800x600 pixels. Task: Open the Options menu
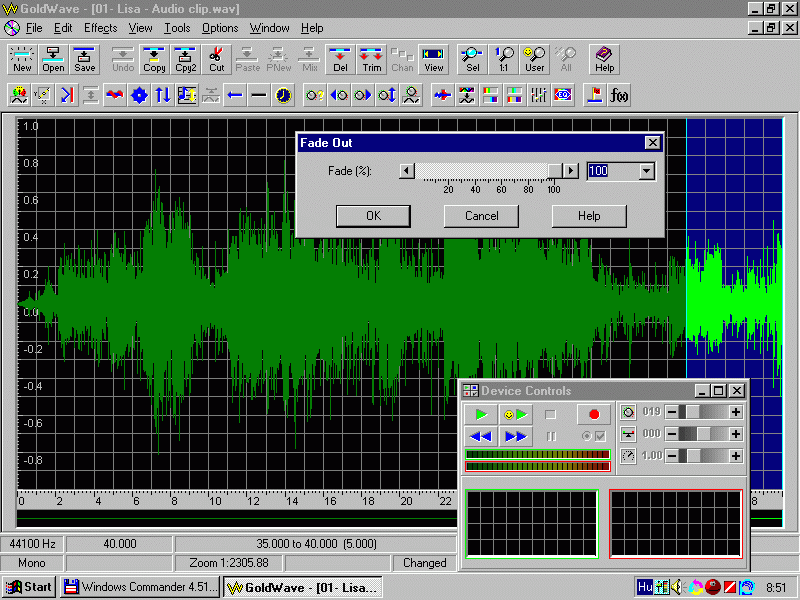coord(220,28)
